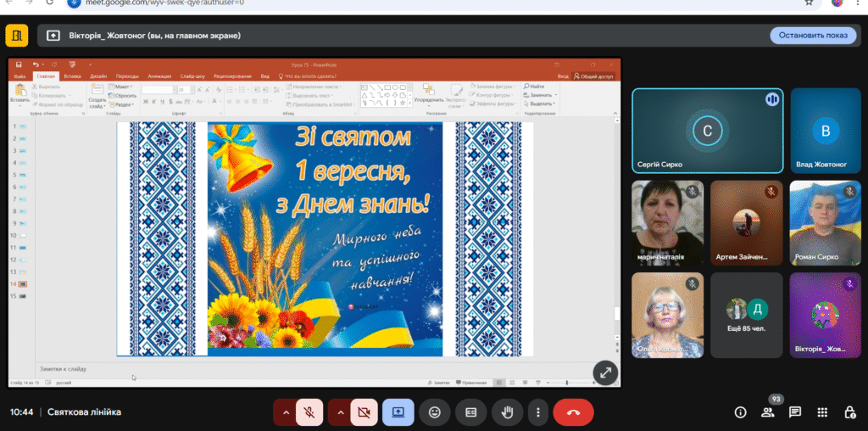Switch to the Анимация ribbon tab

[158, 76]
